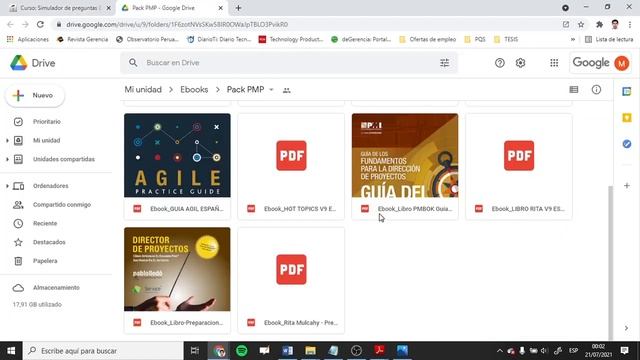Open the Chrome profile picture icon
This screenshot has width=640, height=360.
point(615,24)
